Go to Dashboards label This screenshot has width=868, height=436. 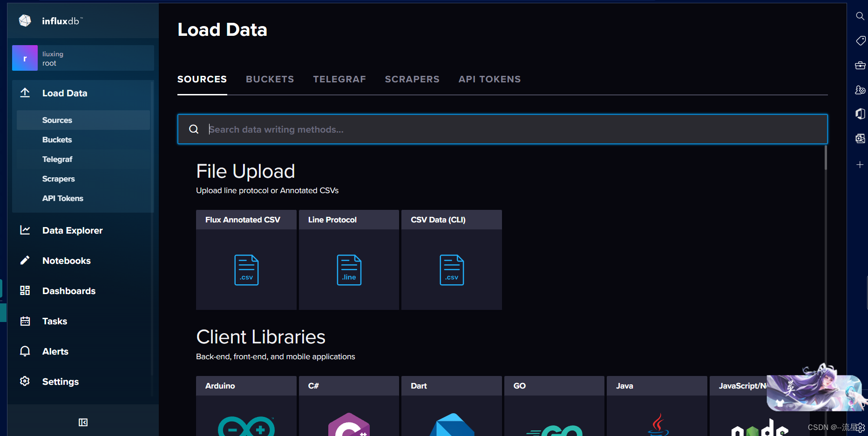[69, 291]
